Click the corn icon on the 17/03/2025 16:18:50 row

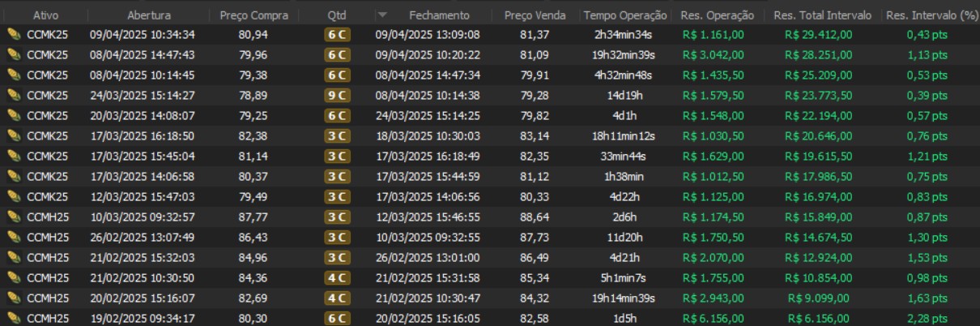pos(14,135)
